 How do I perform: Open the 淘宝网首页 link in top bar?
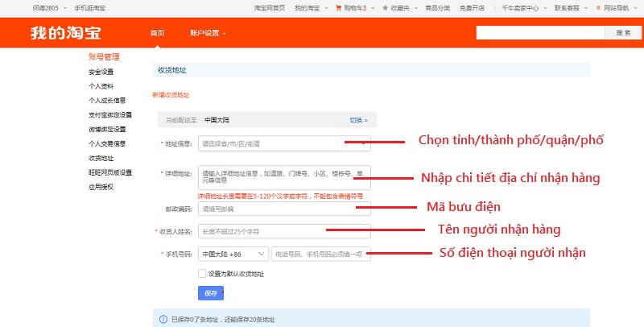point(270,8)
